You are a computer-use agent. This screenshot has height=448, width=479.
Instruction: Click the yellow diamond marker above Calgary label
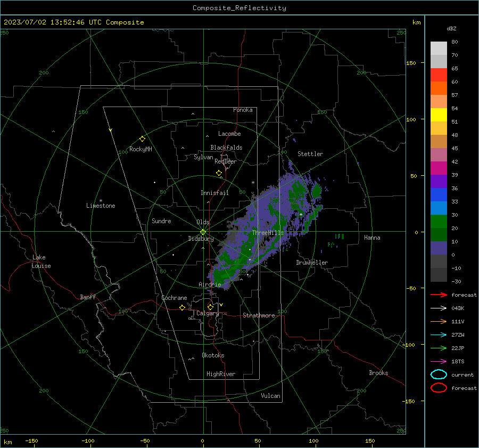(210, 307)
